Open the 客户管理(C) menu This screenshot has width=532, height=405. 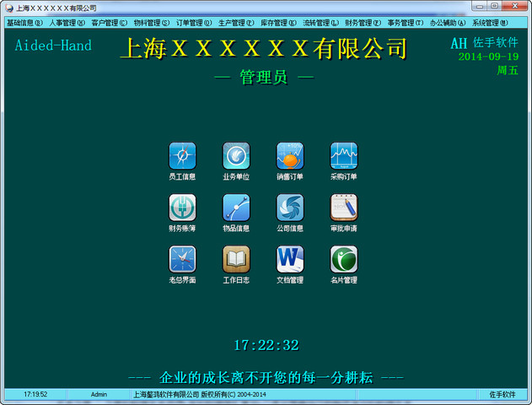110,23
